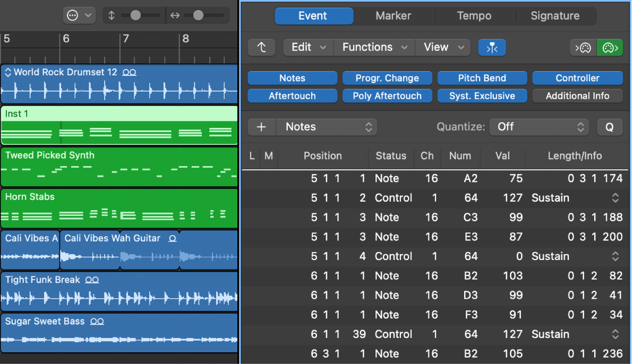Click the Progr. Change filter button

point(387,77)
